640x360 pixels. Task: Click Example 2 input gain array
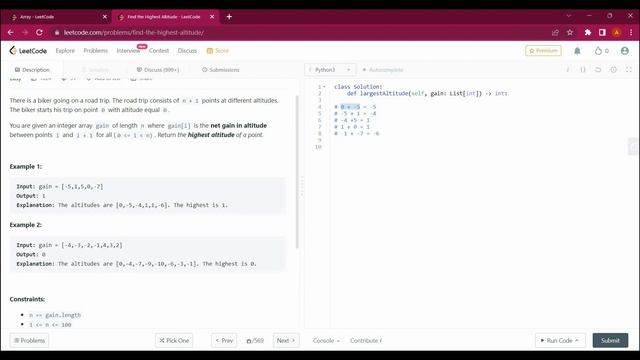click(x=92, y=245)
